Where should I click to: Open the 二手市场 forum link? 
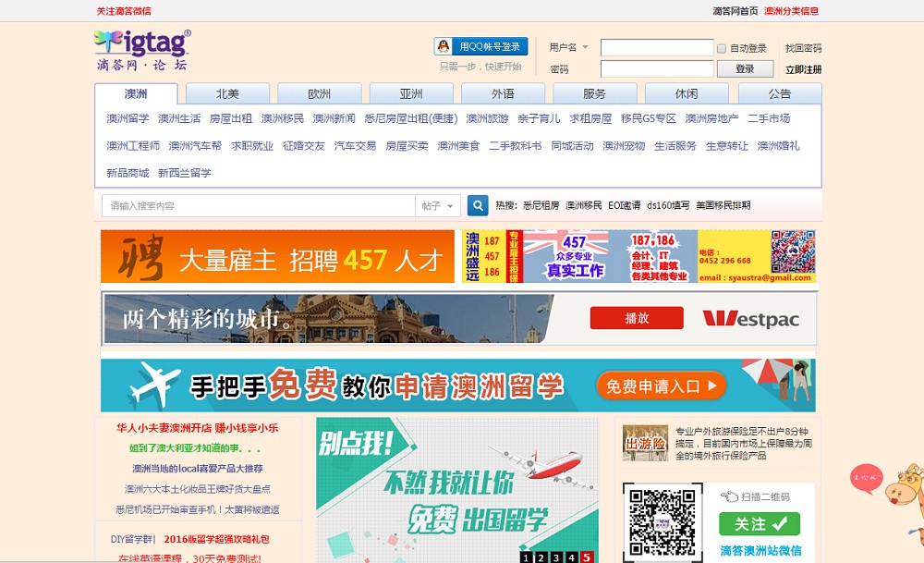[769, 118]
